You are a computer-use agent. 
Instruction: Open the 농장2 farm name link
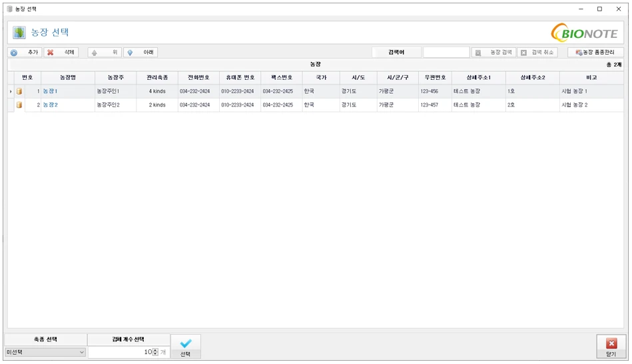click(x=51, y=105)
